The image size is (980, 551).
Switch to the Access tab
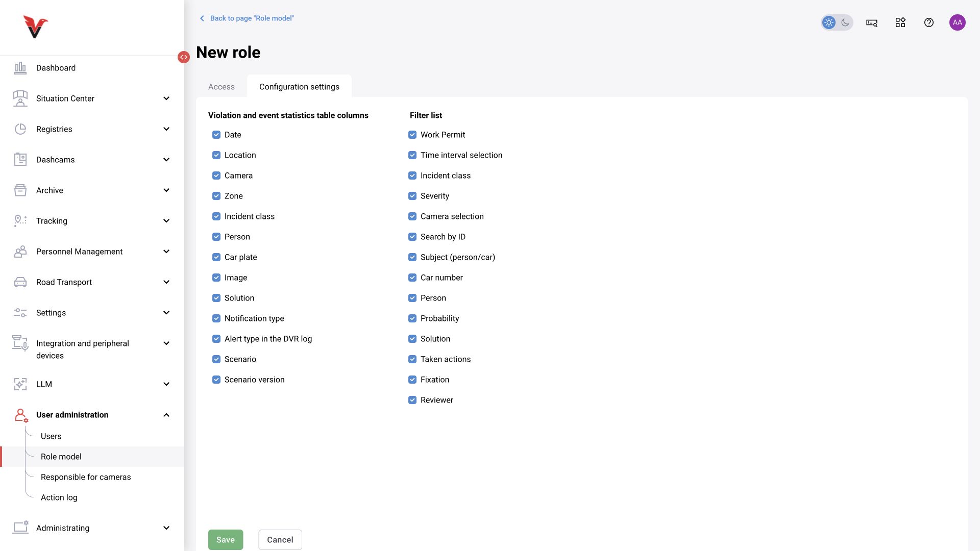coord(222,87)
